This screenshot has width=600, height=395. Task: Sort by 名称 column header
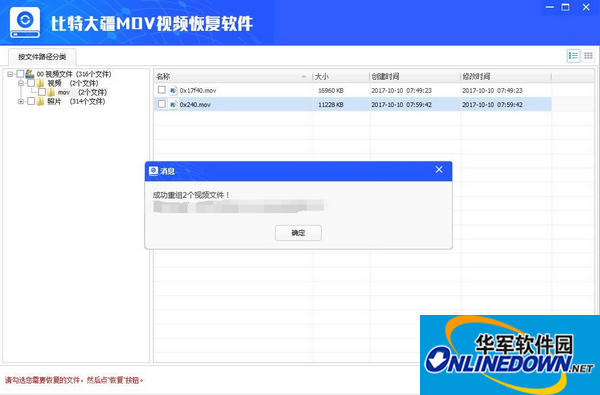[x=233, y=77]
